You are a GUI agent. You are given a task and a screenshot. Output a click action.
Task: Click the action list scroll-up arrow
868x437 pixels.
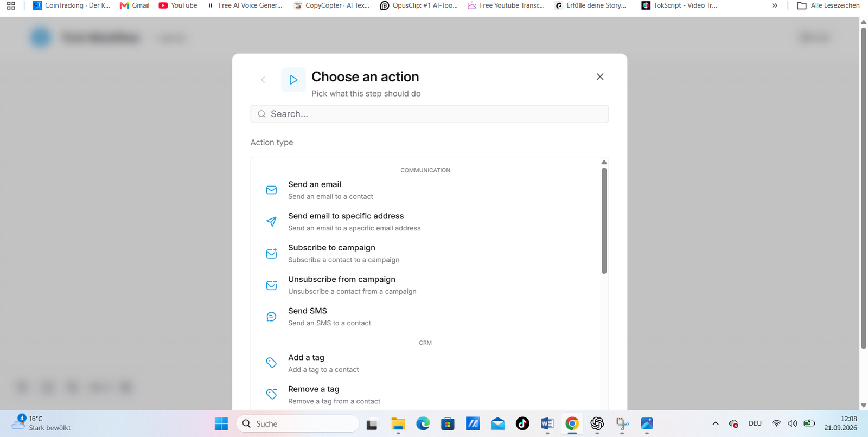604,162
